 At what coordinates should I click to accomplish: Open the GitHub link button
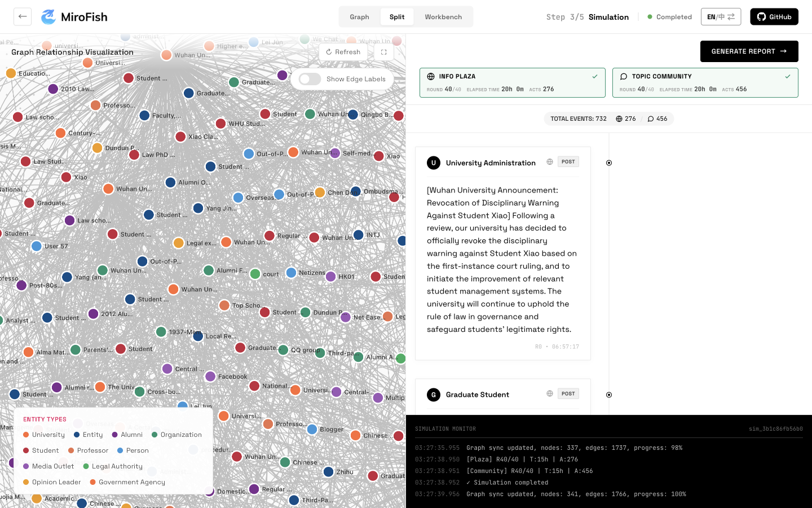(774, 17)
